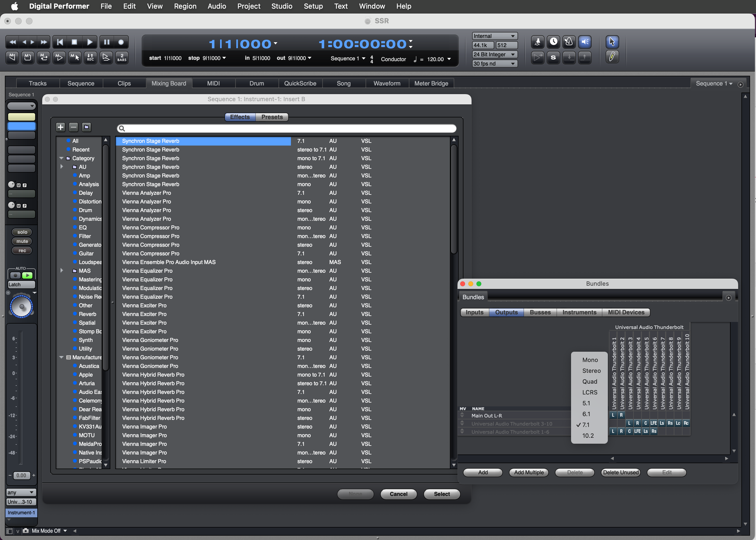The image size is (756, 540).
Task: Click the fast rewind transport button
Action: (13, 42)
